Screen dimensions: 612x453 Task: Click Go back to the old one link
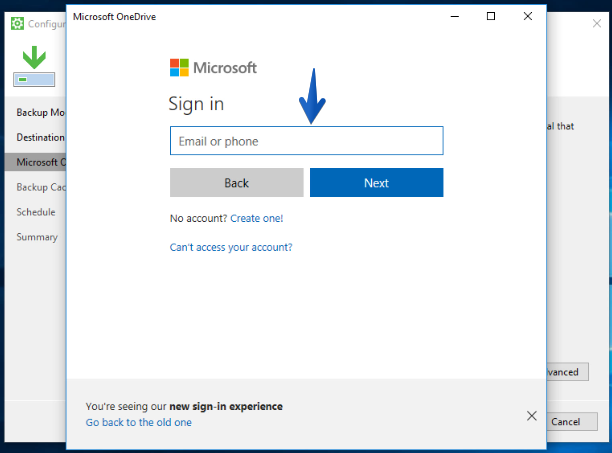click(139, 422)
